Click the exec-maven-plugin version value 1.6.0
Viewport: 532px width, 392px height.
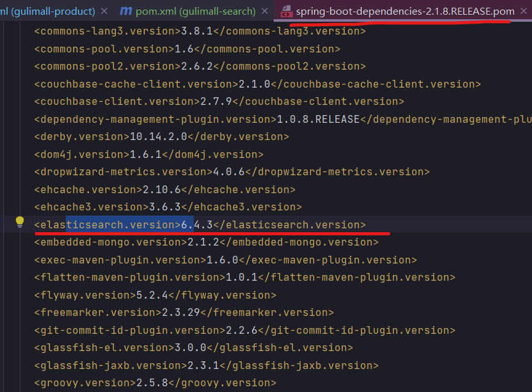pyautogui.click(x=223, y=260)
